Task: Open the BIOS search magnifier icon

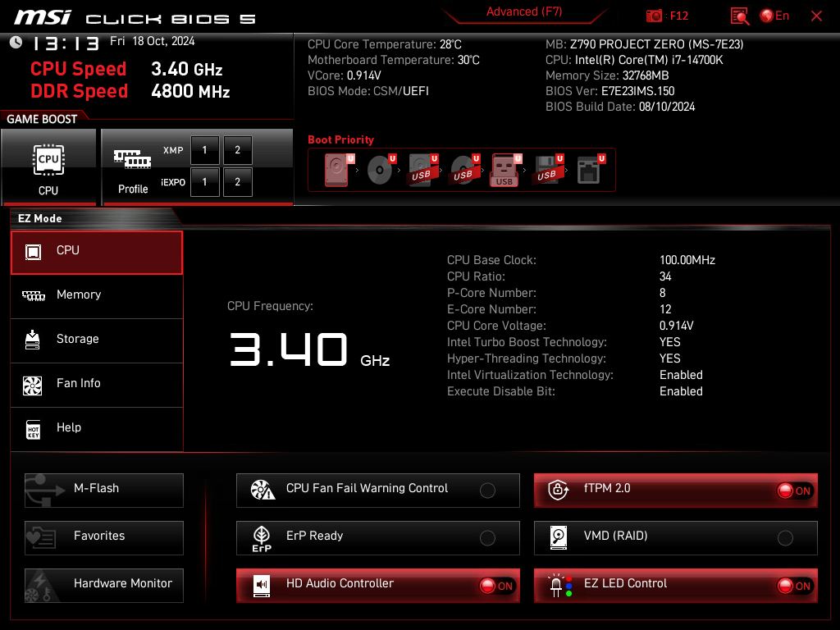Action: (739, 16)
